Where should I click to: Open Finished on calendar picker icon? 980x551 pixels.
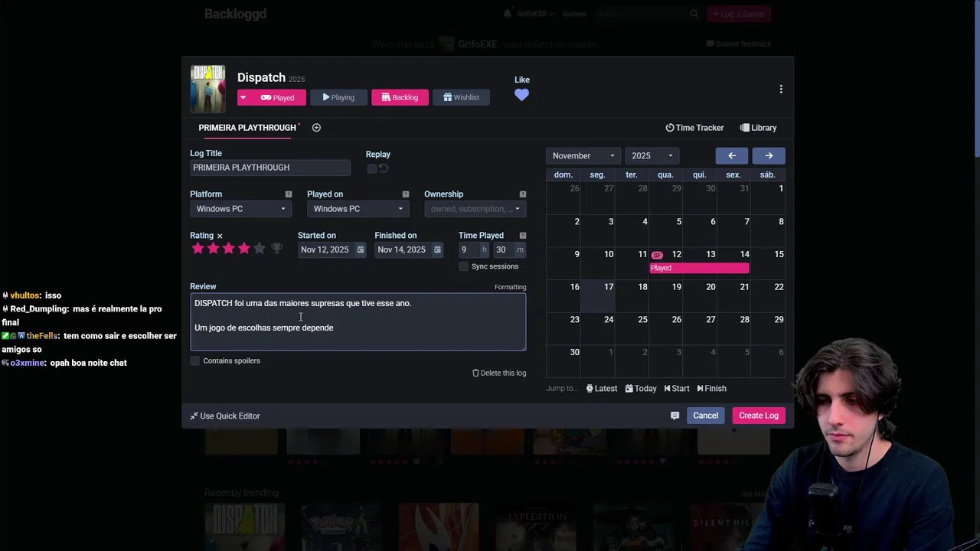[437, 249]
